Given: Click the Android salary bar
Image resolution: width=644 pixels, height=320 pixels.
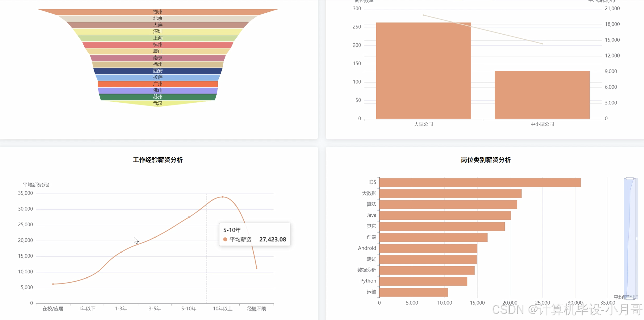Looking at the screenshot, I should click(428, 248).
